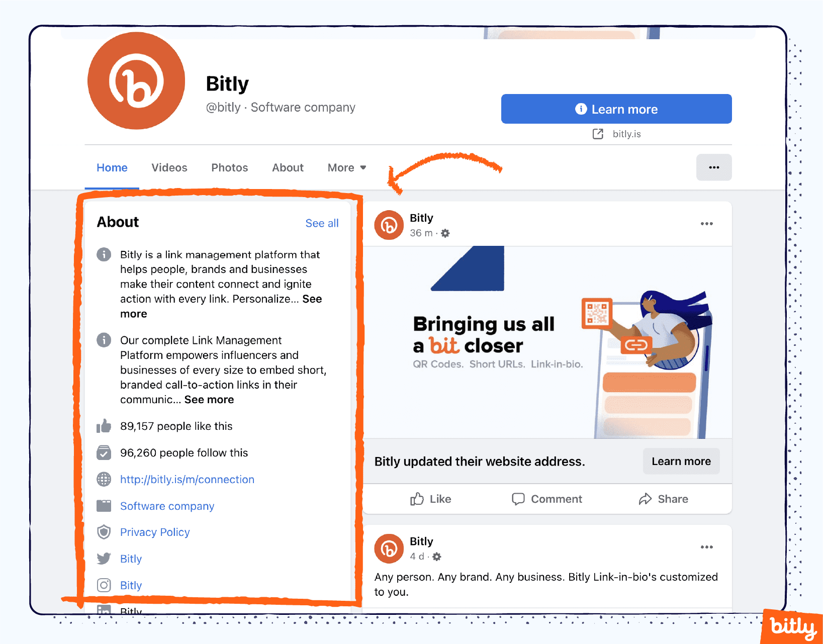Click Bitly's Twitter bird icon
823x644 pixels.
click(x=104, y=559)
